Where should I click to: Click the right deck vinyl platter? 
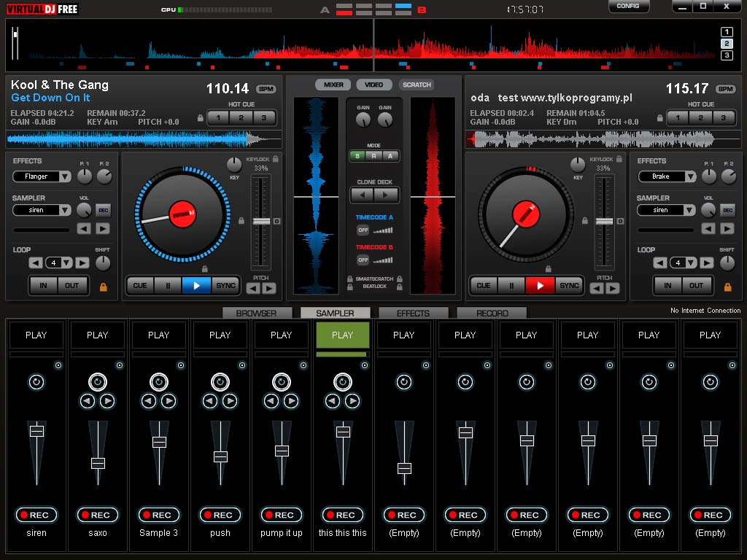coord(526,214)
